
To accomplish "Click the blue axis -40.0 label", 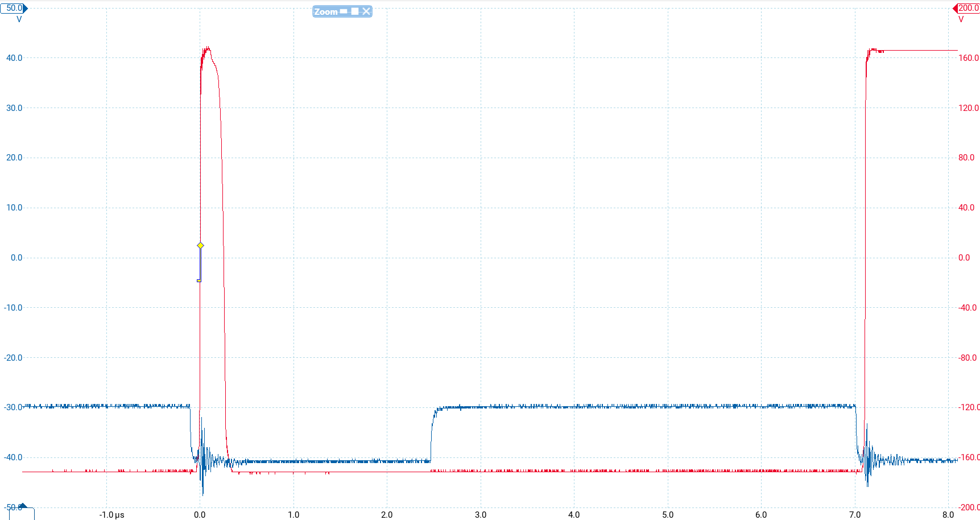I will [x=13, y=457].
